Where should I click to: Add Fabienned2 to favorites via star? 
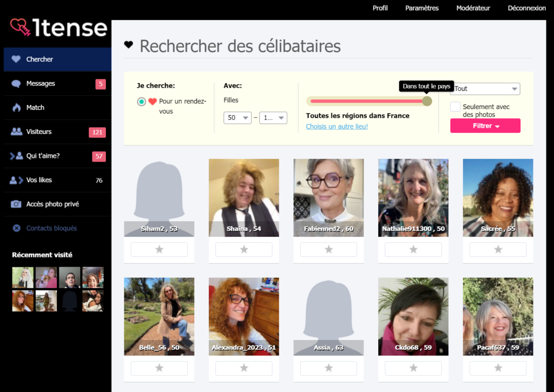point(328,250)
